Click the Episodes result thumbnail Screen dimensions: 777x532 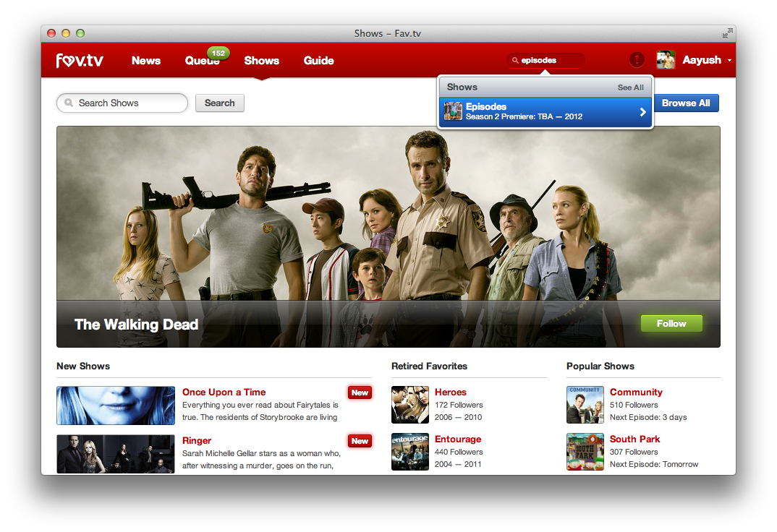(x=453, y=111)
